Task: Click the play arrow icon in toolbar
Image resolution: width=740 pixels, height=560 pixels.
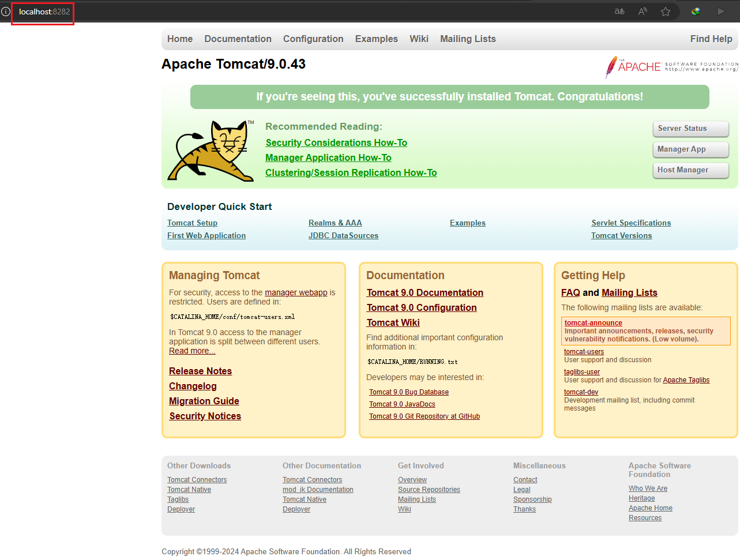Action: pyautogui.click(x=720, y=12)
